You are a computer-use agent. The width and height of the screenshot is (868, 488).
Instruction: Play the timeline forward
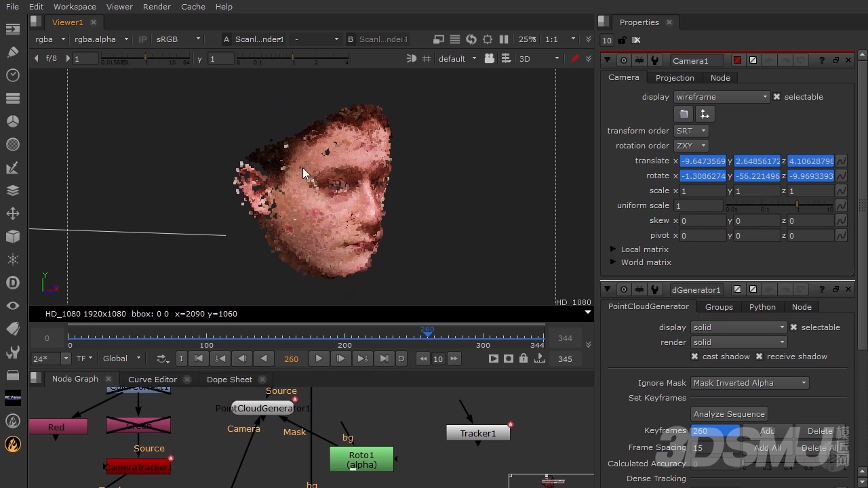[319, 359]
